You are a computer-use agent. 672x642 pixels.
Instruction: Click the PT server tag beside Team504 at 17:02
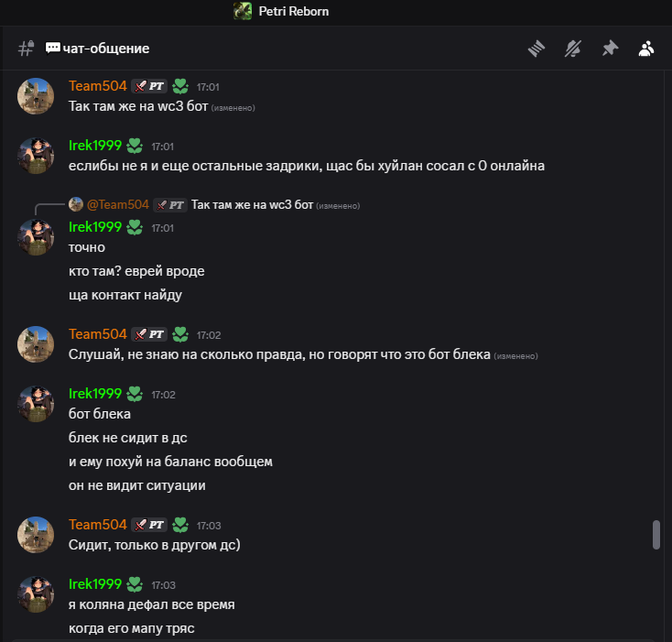click(x=148, y=334)
